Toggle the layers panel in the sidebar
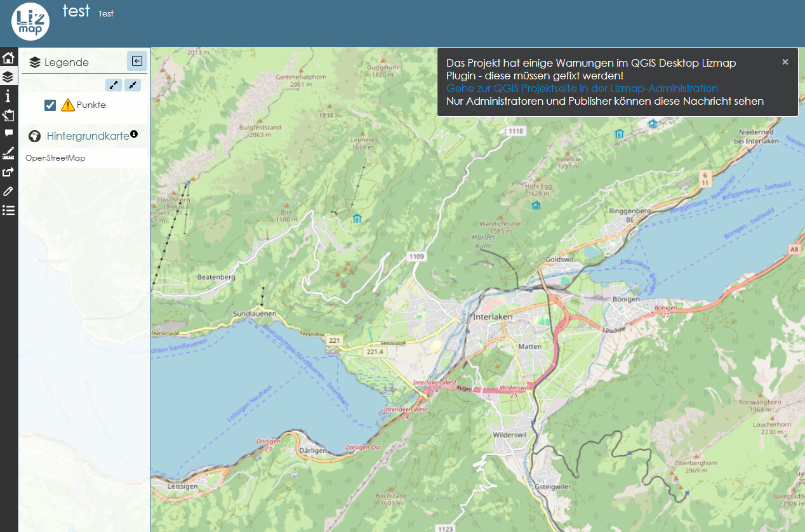 (8, 77)
